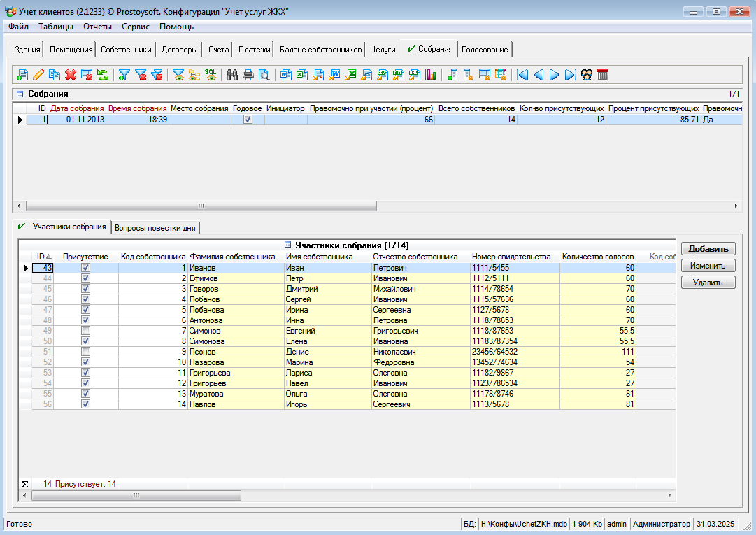Screen dimensions: 756x535
Task: Click the binoculars search icon
Action: (x=232, y=75)
